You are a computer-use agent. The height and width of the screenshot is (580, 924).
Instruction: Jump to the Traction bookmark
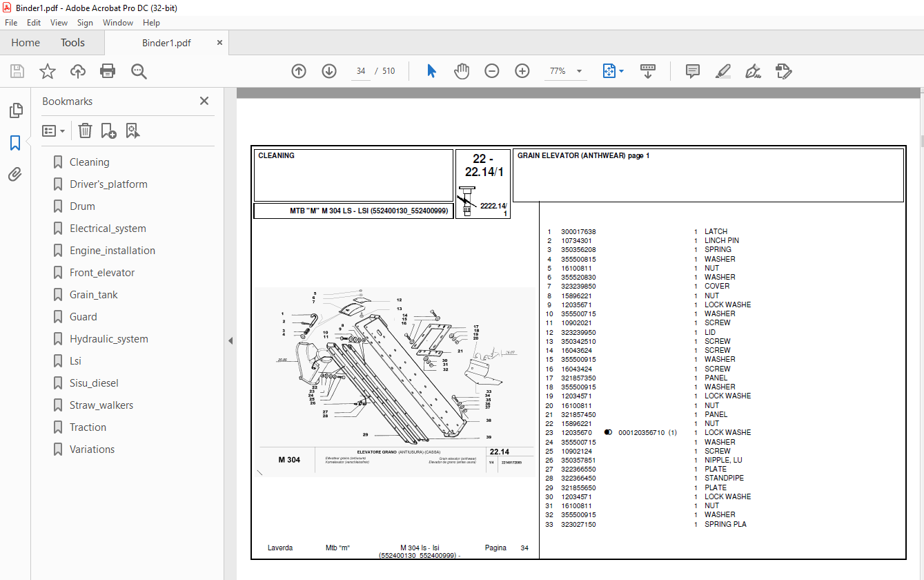pyautogui.click(x=88, y=427)
